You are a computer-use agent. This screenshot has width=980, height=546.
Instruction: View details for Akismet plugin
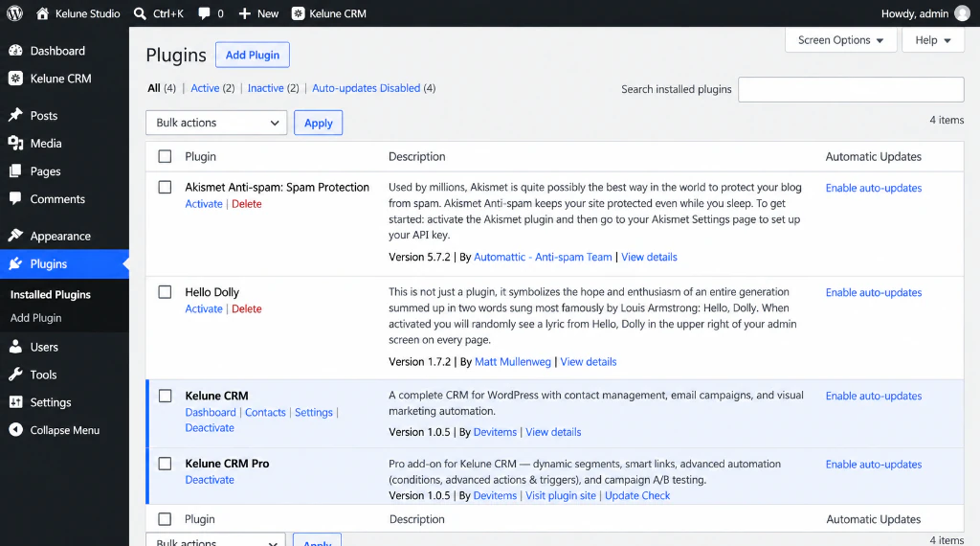click(x=649, y=257)
